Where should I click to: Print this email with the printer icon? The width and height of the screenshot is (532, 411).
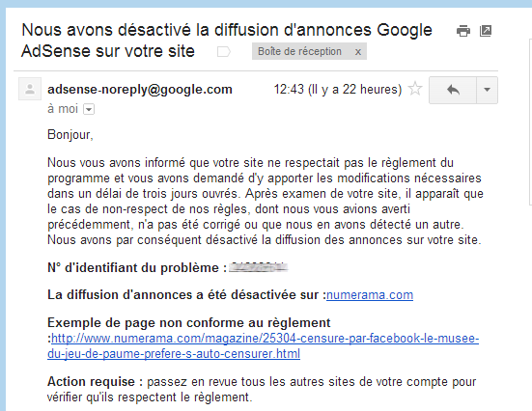click(463, 31)
